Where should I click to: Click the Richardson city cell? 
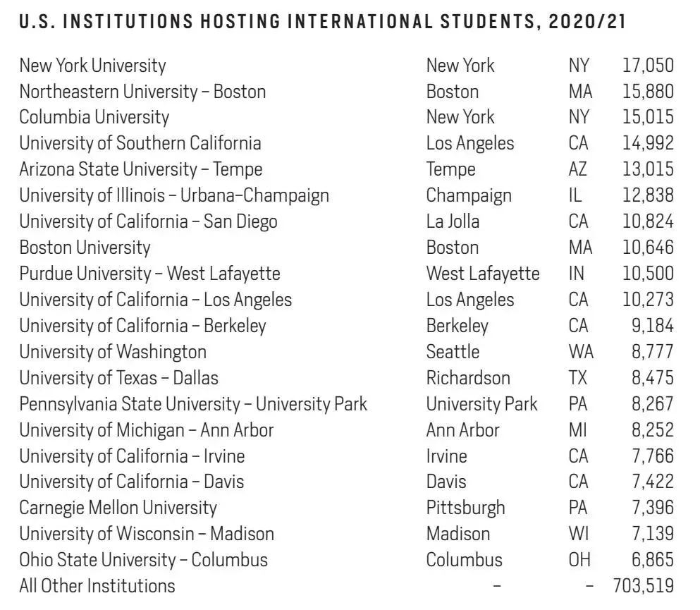click(x=468, y=378)
